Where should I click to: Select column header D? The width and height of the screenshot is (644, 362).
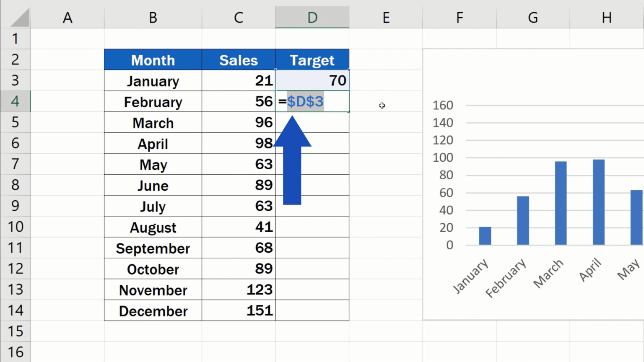(x=312, y=17)
